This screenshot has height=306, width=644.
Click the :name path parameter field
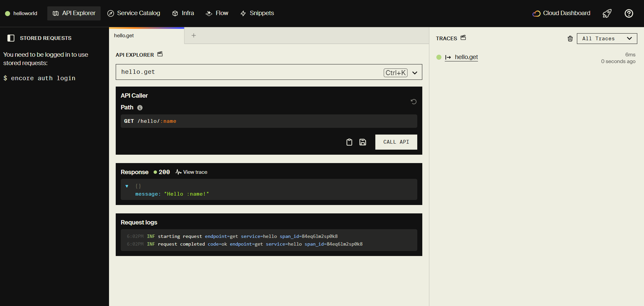click(x=168, y=121)
